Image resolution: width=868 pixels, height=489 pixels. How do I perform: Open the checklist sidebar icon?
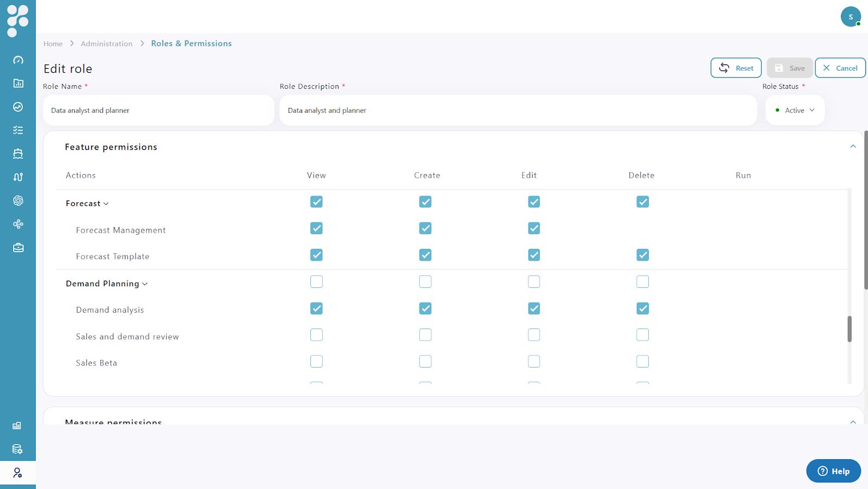coord(18,130)
